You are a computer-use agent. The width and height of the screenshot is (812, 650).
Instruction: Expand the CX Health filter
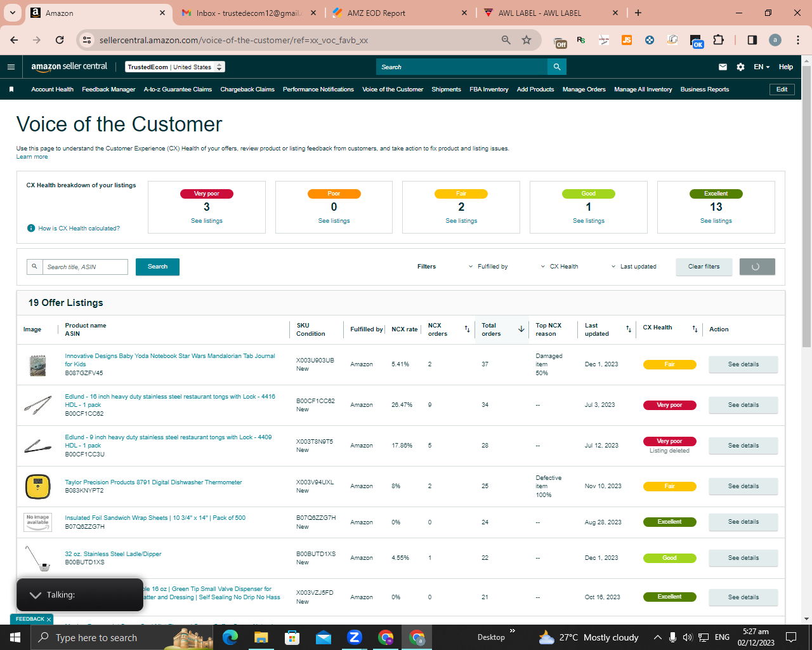(560, 267)
